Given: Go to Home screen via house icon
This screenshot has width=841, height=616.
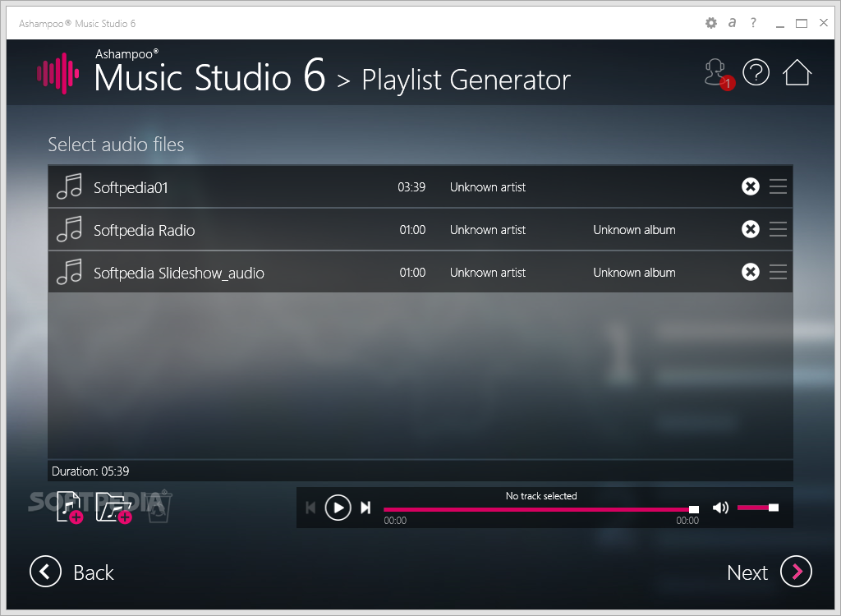Looking at the screenshot, I should (797, 72).
